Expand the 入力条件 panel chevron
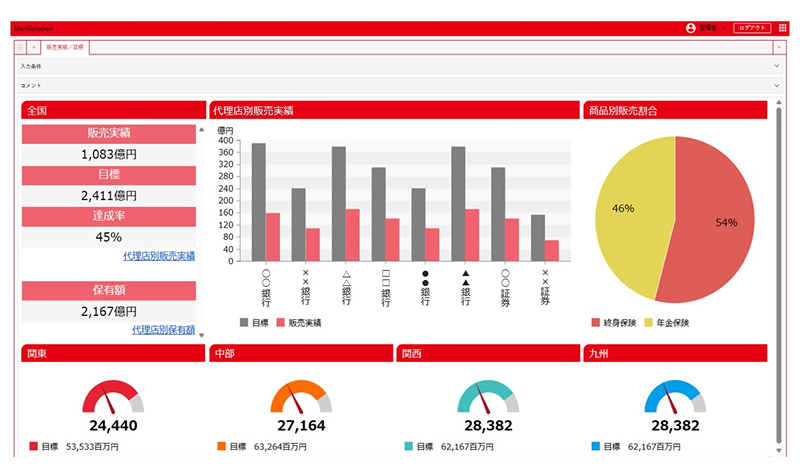Viewport: 800px width, 467px height. click(777, 66)
